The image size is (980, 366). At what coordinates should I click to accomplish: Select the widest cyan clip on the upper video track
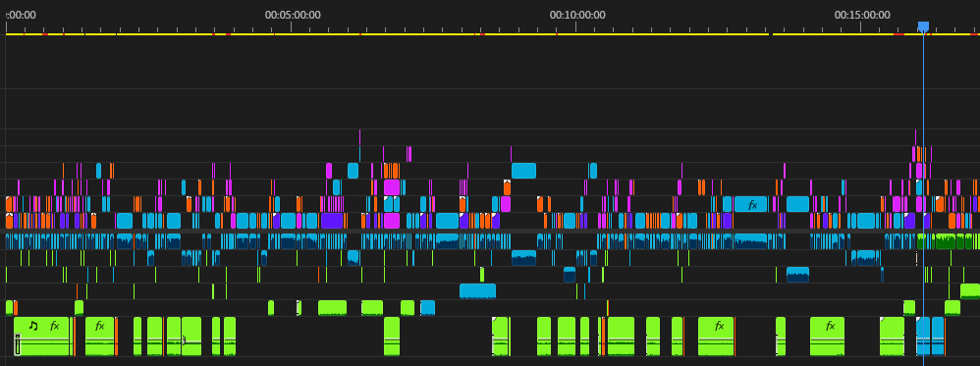pyautogui.click(x=523, y=171)
